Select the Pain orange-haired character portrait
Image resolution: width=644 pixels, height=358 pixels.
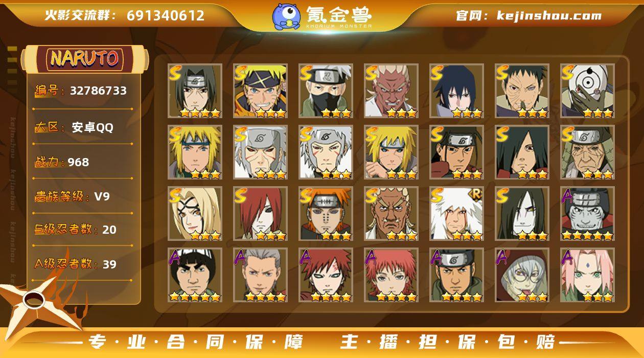point(326,214)
